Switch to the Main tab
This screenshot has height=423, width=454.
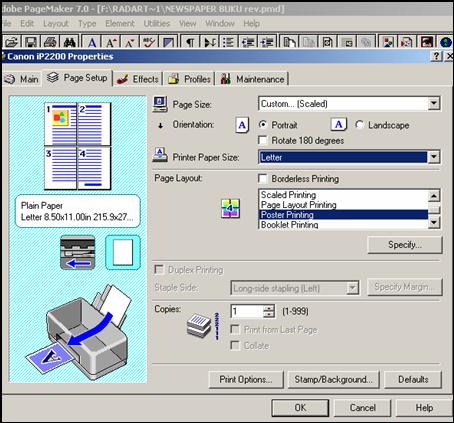pos(22,79)
